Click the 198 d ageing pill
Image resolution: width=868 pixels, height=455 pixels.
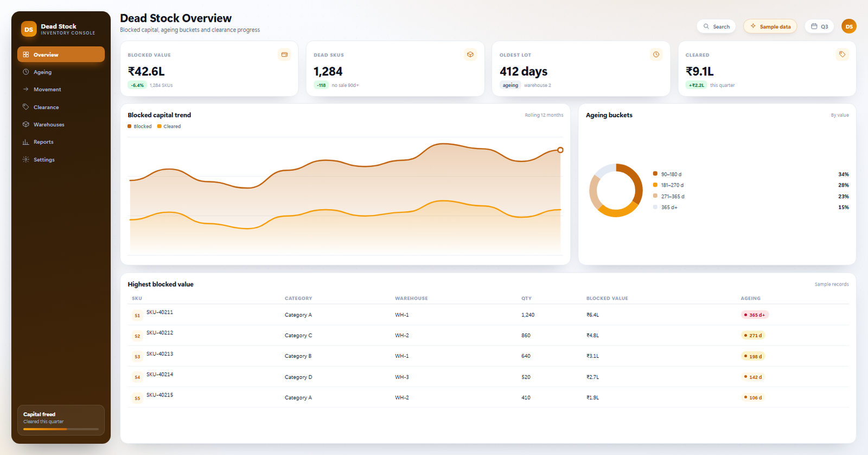pyautogui.click(x=753, y=356)
